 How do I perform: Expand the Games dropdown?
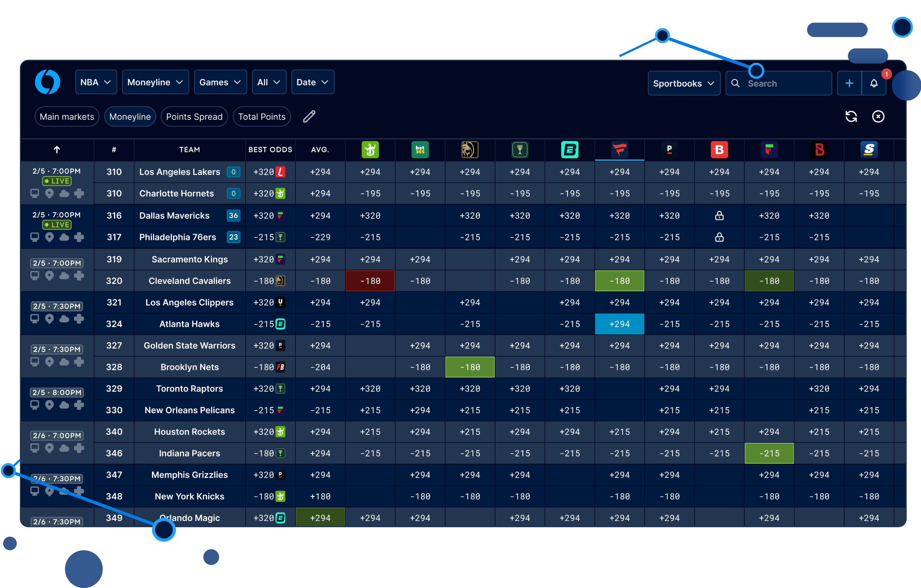click(220, 82)
